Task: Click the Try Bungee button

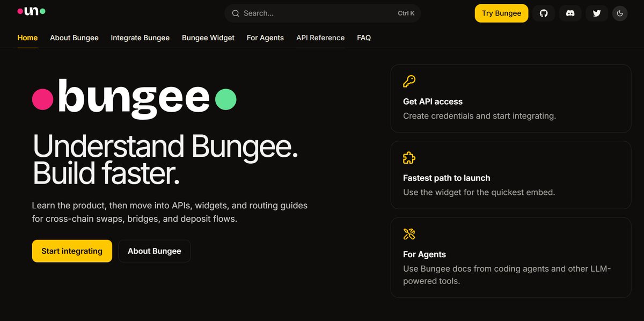Action: (501, 13)
